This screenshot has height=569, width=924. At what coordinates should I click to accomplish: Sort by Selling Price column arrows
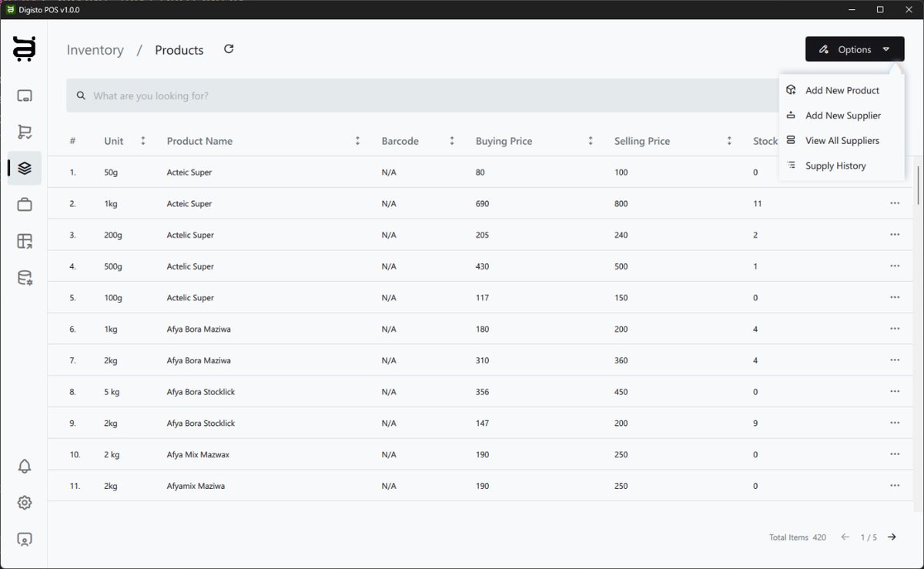click(x=729, y=141)
